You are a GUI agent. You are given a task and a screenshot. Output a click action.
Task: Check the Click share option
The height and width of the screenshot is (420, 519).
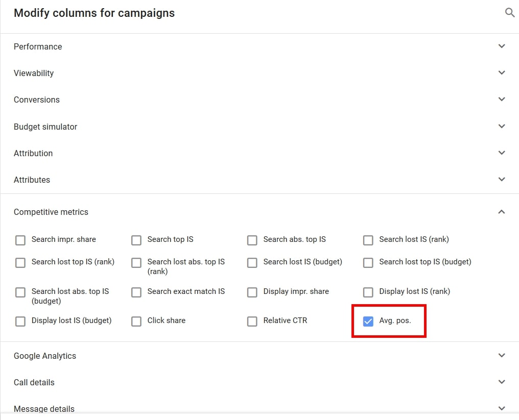click(x=136, y=322)
